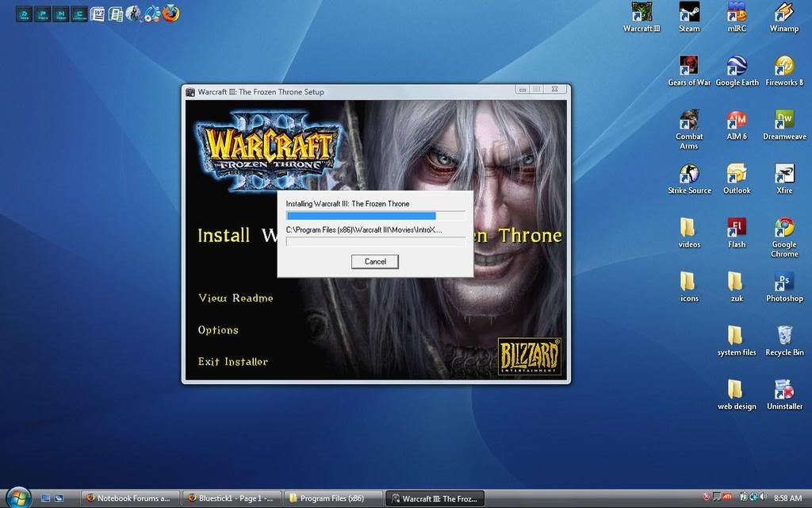The image size is (812, 508).
Task: Select the Gears of War icon
Action: [689, 71]
